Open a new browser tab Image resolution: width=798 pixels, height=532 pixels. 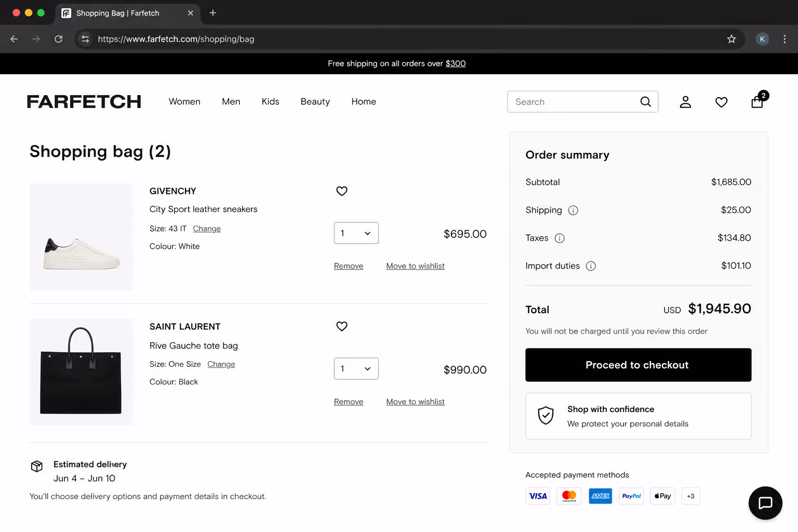212,13
